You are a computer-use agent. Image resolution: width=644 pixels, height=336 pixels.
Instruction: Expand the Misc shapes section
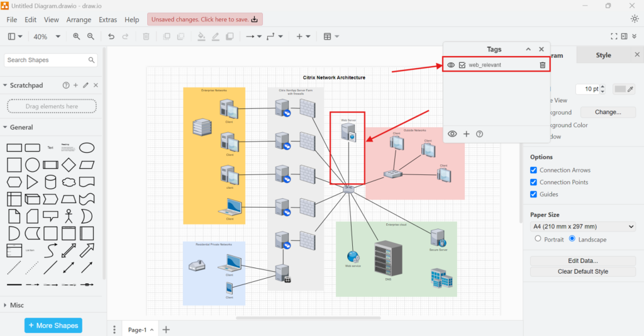coord(14,305)
